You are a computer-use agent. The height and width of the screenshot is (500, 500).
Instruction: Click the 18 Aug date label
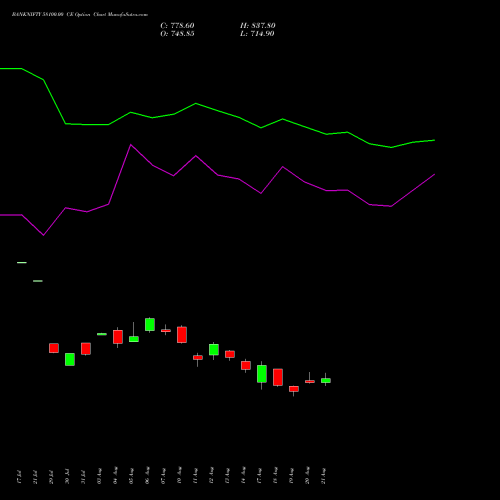click(275, 476)
